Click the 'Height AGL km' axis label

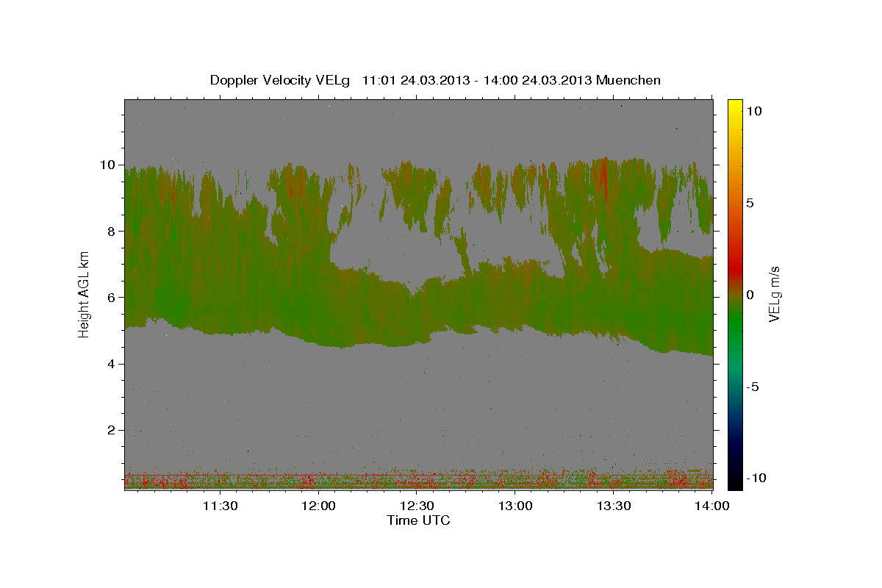(84, 294)
